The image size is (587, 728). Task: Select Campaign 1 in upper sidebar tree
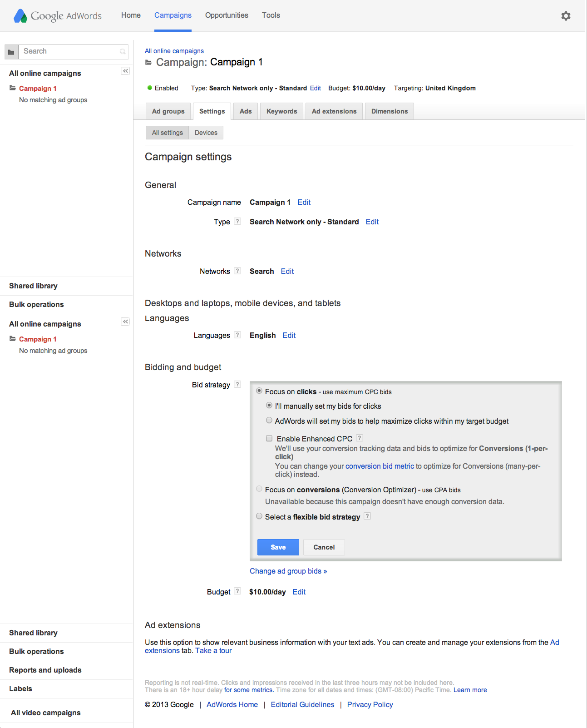38,88
